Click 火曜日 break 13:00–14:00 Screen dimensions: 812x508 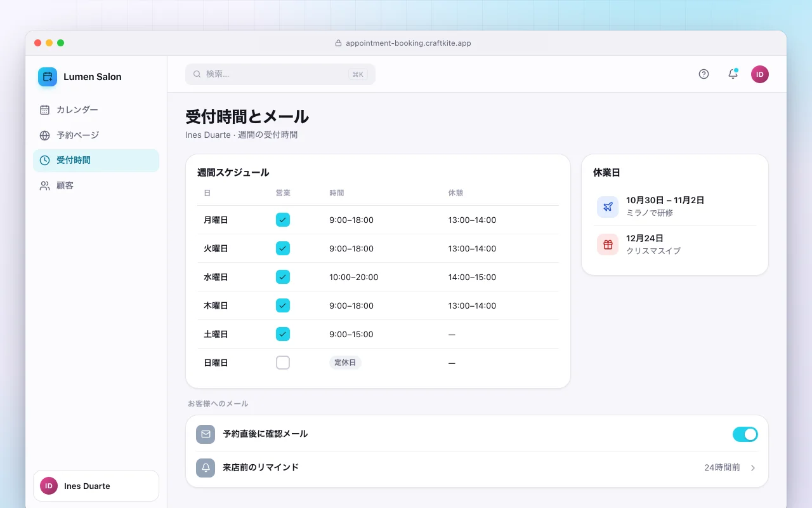(x=473, y=249)
